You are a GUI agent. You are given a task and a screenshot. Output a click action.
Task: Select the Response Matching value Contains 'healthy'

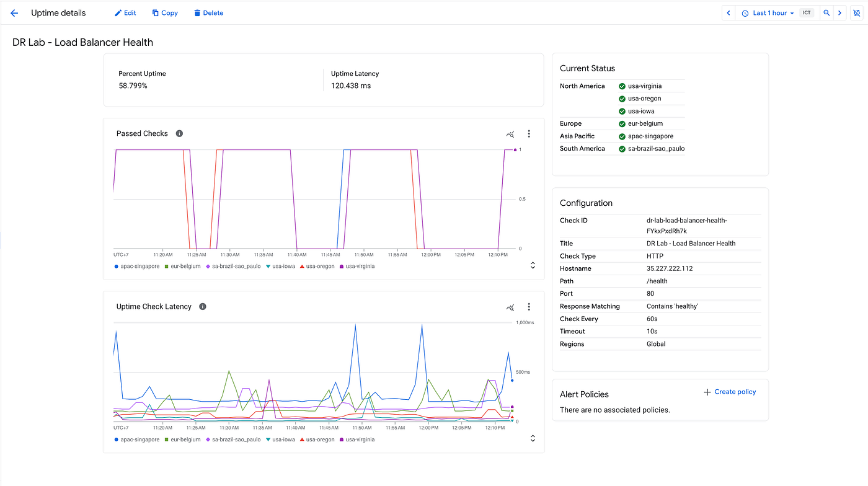(672, 306)
